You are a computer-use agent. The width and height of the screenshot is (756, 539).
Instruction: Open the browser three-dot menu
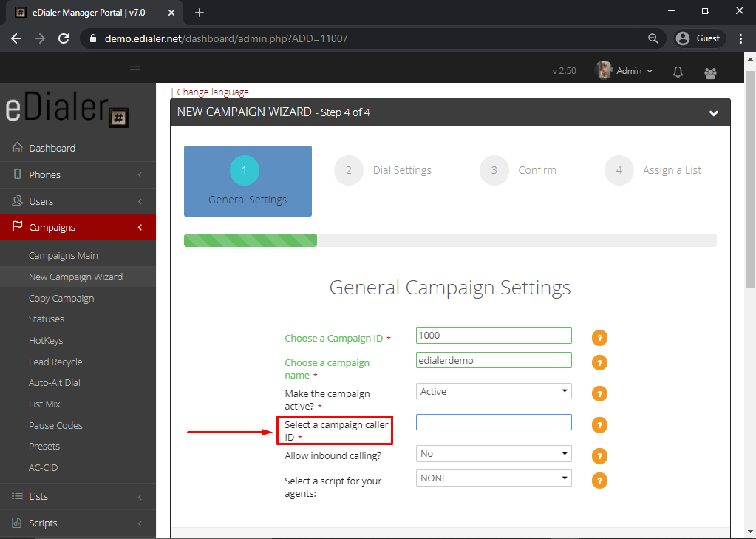pos(741,38)
